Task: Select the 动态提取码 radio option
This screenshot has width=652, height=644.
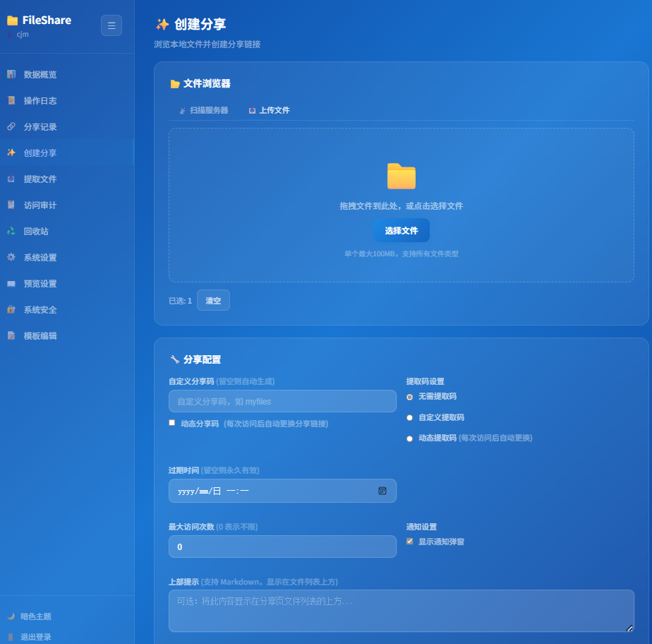Action: [x=409, y=439]
